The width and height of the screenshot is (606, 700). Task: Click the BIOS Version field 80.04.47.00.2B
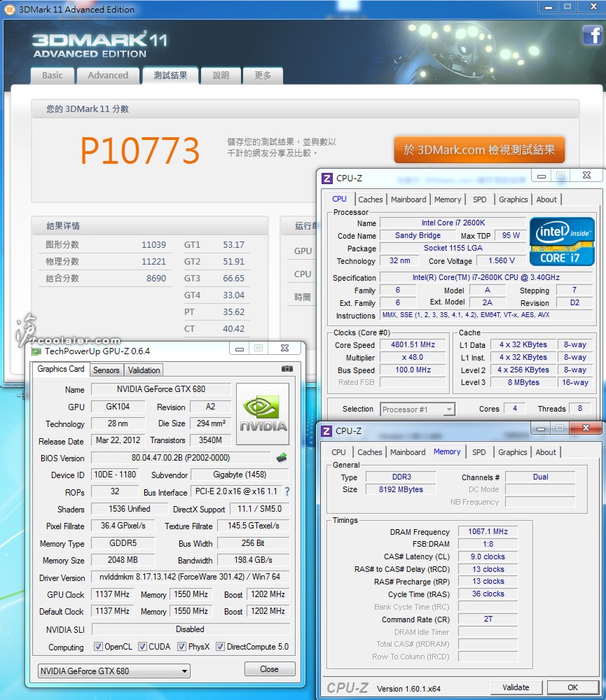tap(181, 458)
